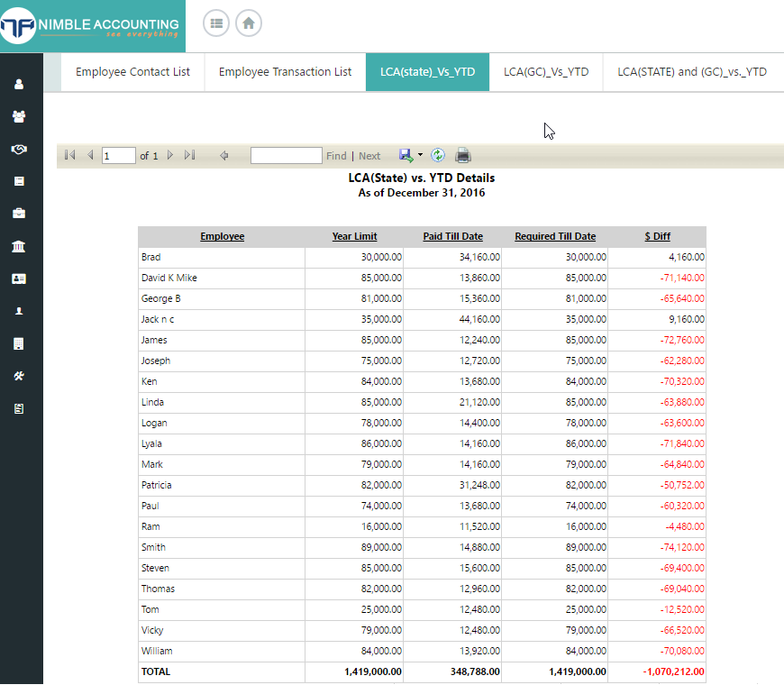Jump to the first page of the report
The image size is (784, 685).
(69, 155)
